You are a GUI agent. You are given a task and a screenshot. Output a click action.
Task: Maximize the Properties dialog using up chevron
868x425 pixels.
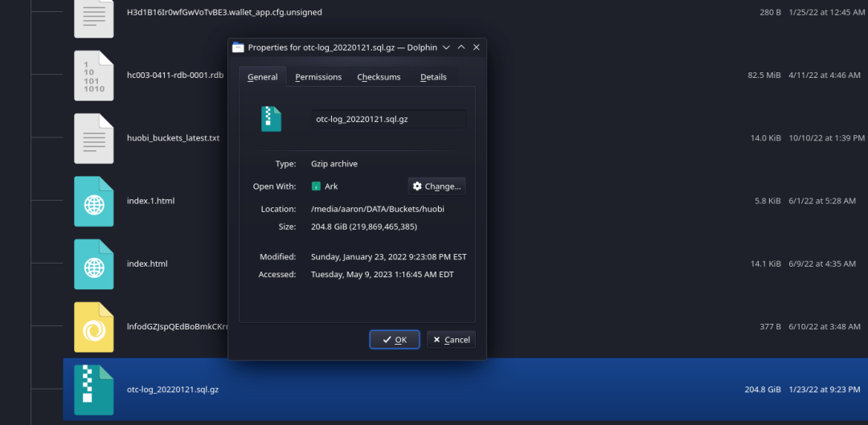click(x=461, y=47)
